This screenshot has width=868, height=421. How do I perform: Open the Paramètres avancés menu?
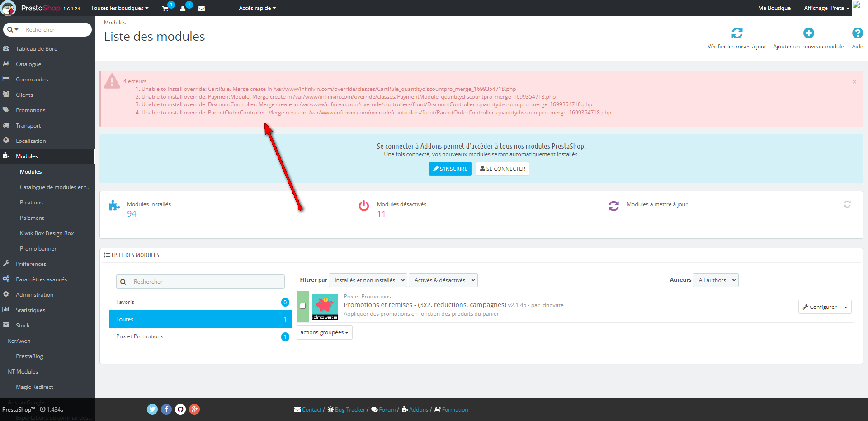tap(47, 279)
